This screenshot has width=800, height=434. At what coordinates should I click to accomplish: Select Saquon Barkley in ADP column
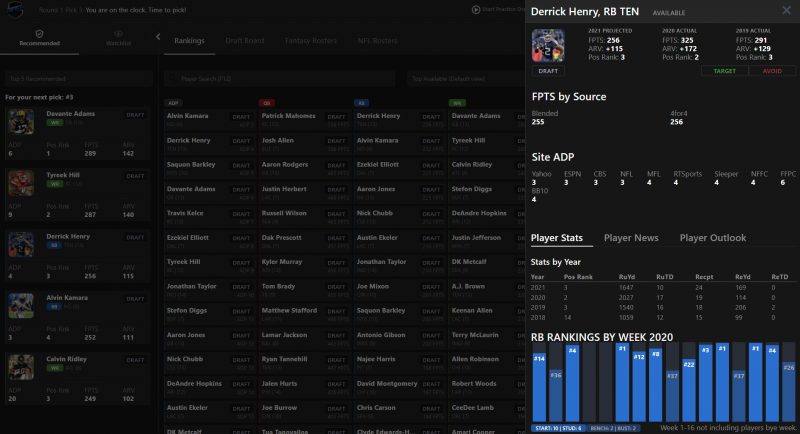click(x=191, y=164)
